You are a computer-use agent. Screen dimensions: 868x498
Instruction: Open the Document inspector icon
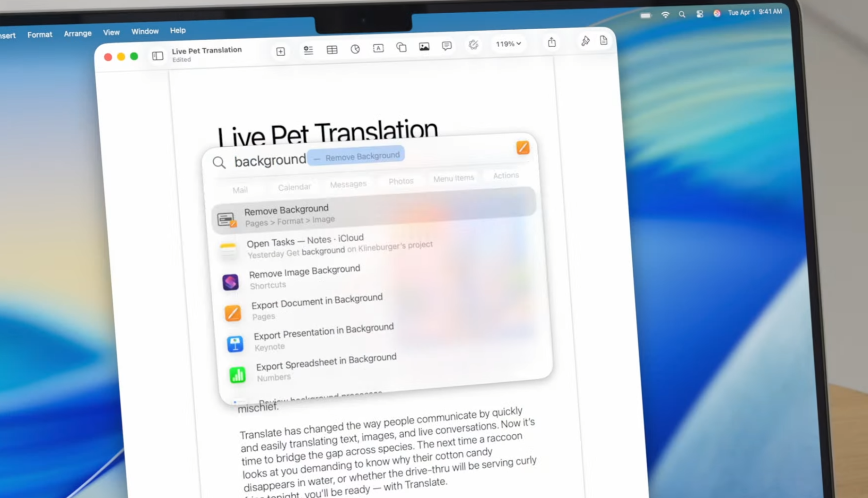(x=603, y=40)
